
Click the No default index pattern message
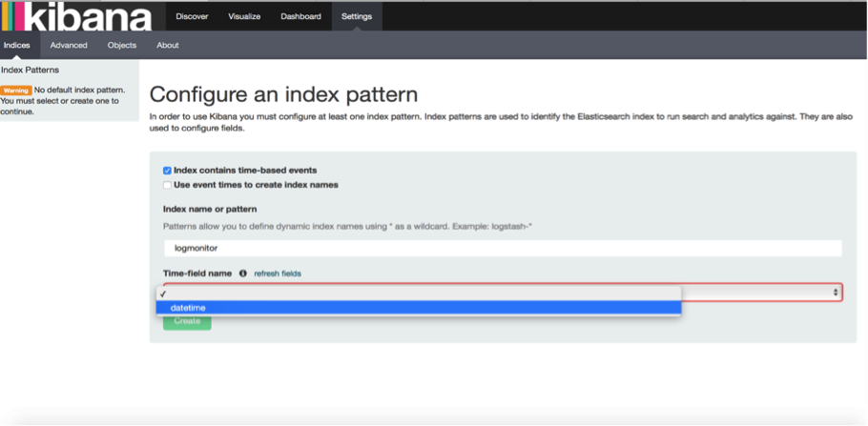(63, 101)
